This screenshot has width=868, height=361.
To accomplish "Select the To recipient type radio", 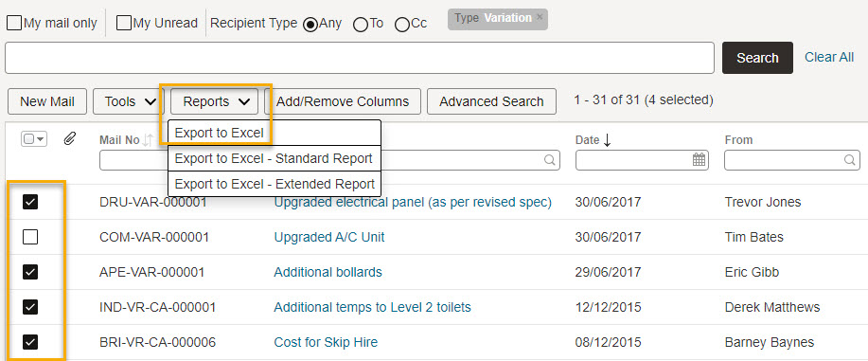I will 361,25.
